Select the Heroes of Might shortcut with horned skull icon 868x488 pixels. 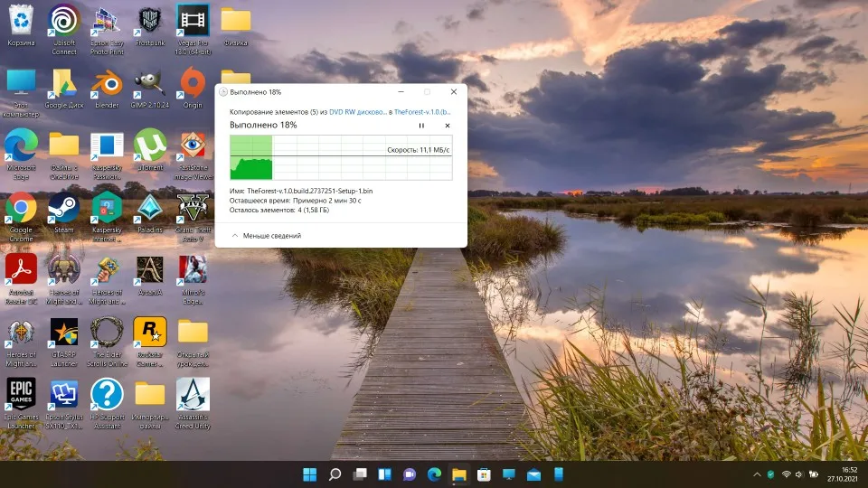click(x=64, y=279)
